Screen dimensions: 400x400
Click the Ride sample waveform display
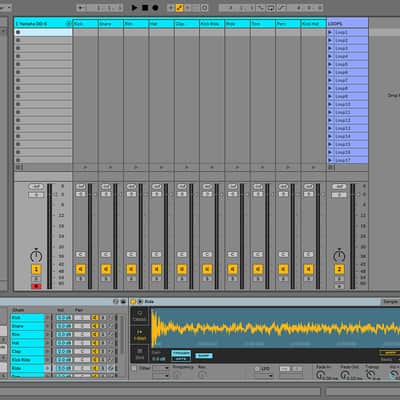[x=275, y=328]
